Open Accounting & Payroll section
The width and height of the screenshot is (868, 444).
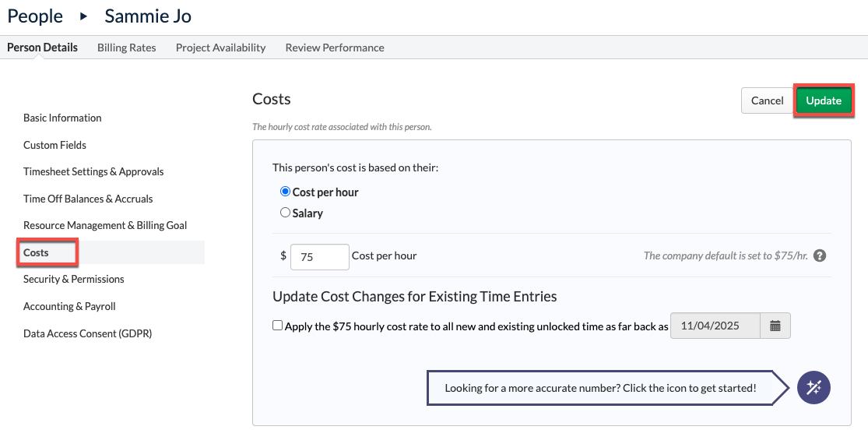click(x=69, y=306)
